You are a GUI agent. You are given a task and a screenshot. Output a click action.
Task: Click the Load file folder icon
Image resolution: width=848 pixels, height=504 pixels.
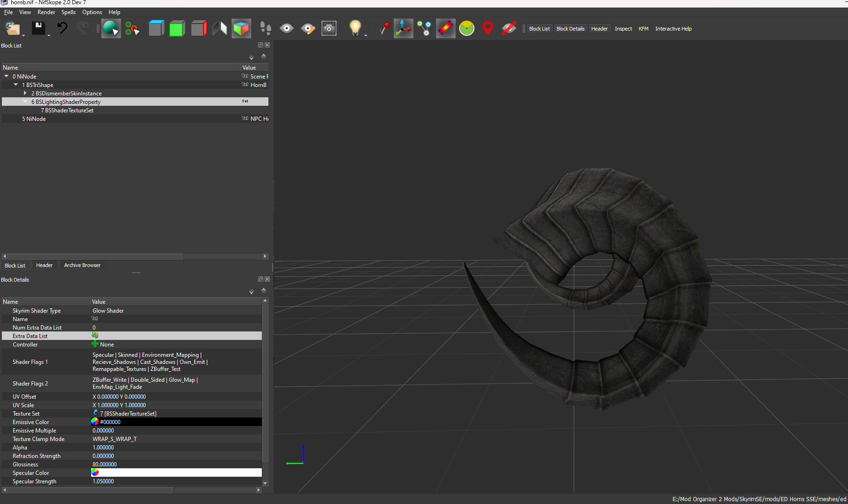click(13, 29)
